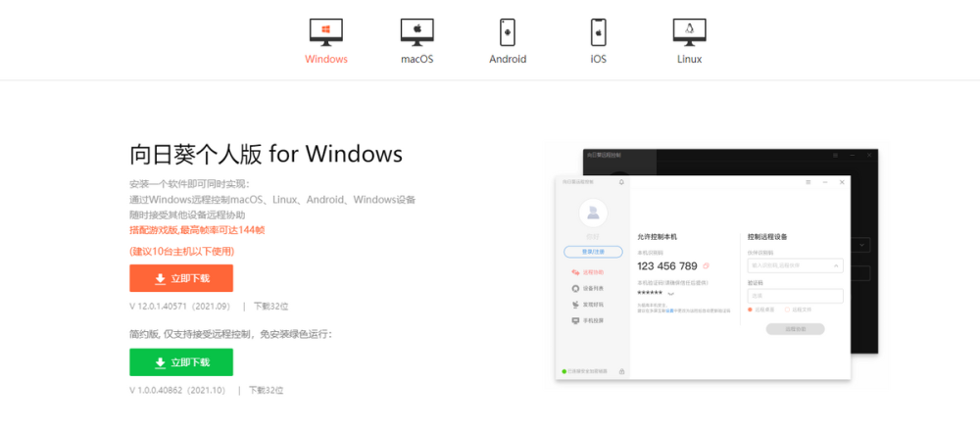980x429 pixels.
Task: Click the V 1.0.0.40862 version text
Action: pyautogui.click(x=177, y=390)
